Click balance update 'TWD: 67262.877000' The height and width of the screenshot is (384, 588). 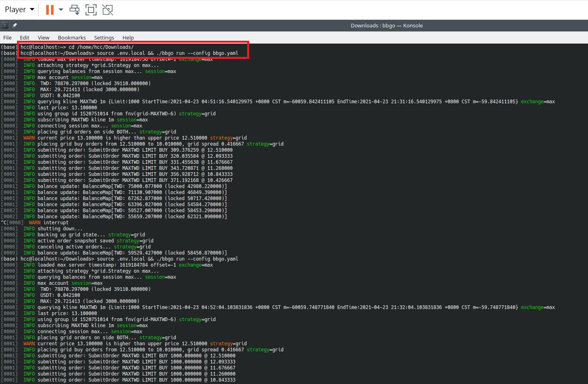tap(114, 198)
